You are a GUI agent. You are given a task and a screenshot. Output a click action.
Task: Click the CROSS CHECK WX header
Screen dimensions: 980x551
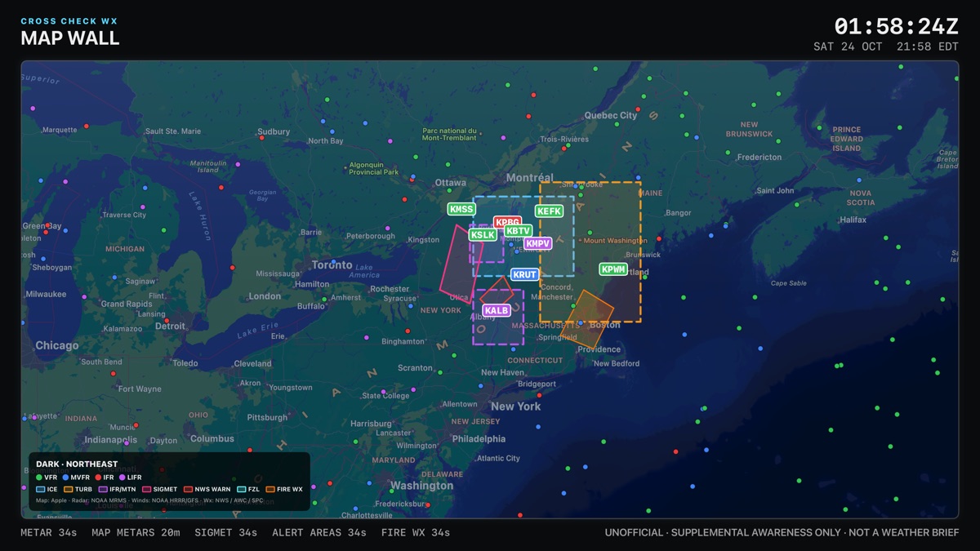[x=69, y=21]
